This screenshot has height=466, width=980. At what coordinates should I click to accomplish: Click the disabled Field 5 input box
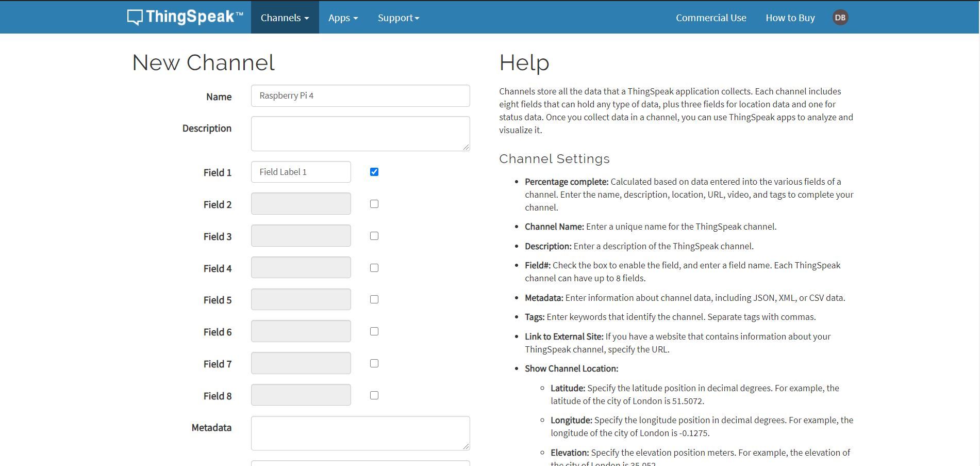pos(301,299)
